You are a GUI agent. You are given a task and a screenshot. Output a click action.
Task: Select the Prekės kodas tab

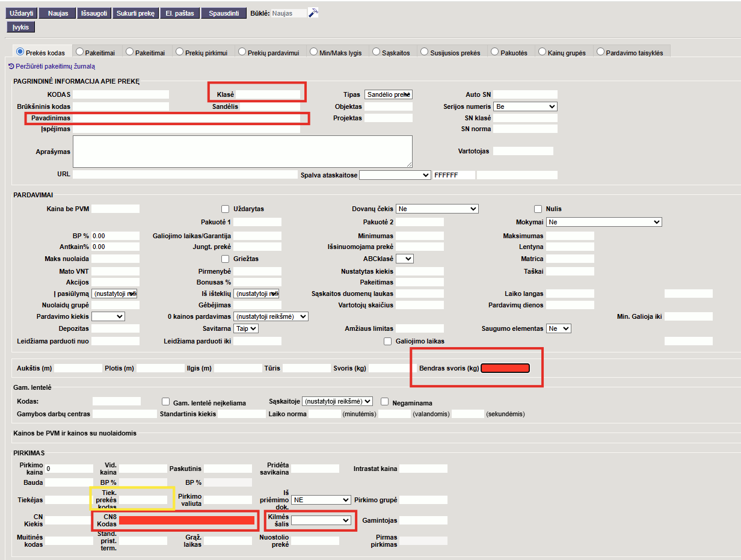tap(42, 52)
